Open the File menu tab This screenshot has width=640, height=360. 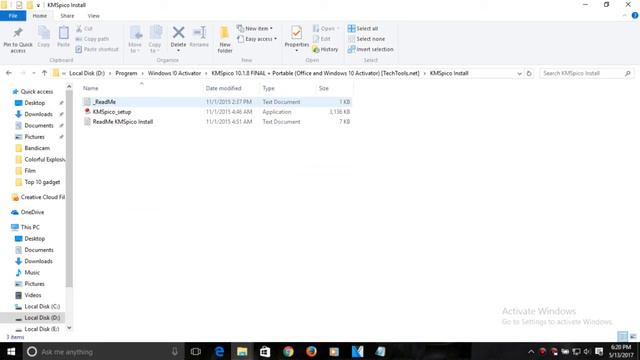[x=13, y=16]
